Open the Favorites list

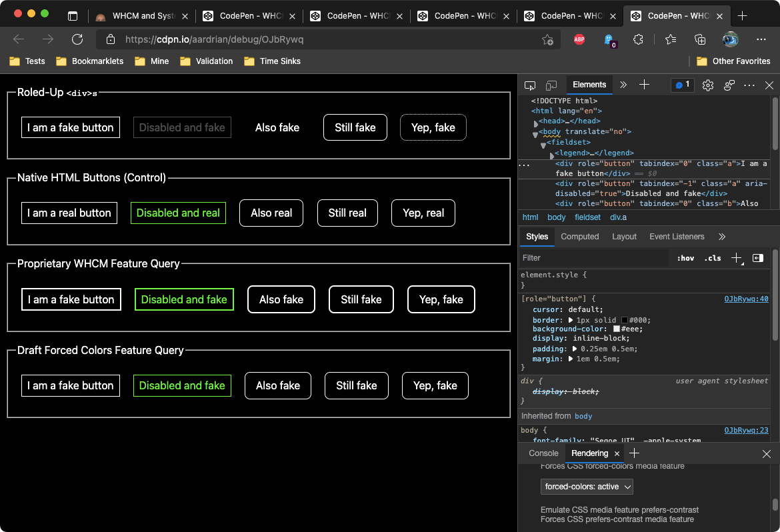click(x=671, y=39)
